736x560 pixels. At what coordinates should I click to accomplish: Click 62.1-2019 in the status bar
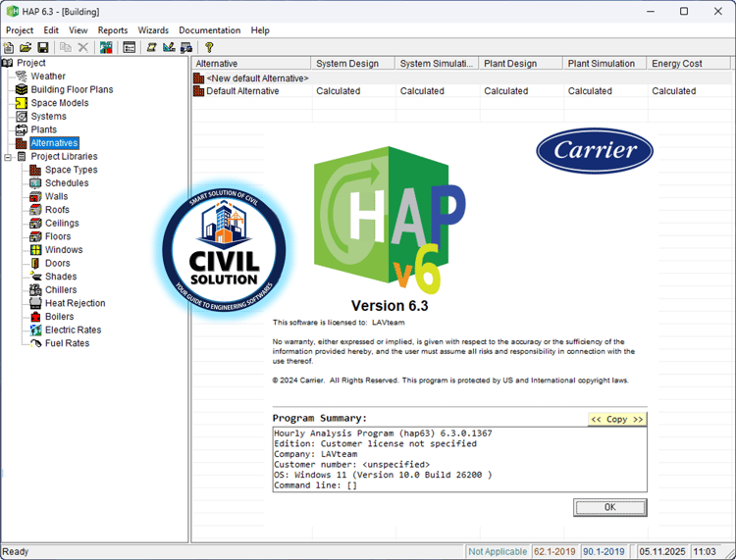coord(554,551)
